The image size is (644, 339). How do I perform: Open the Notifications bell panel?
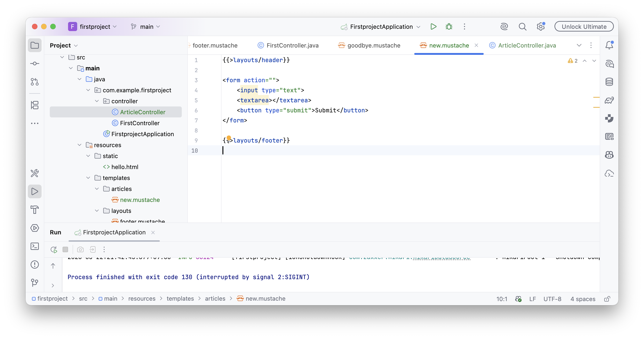click(x=609, y=45)
